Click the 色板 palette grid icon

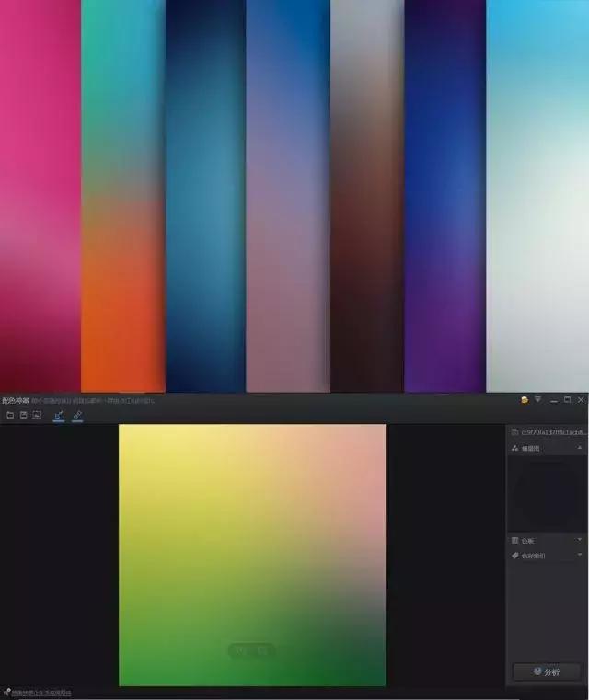tap(514, 540)
